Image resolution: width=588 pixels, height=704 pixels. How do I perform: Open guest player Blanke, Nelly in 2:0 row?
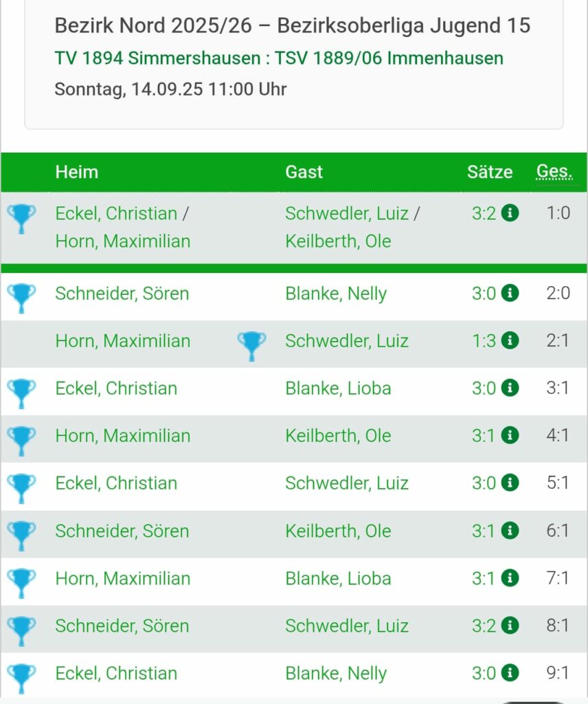[x=336, y=293]
